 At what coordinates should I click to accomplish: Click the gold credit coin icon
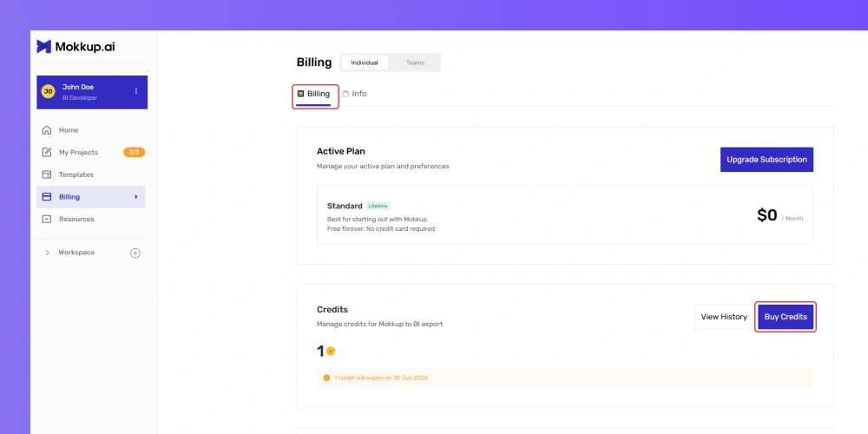click(x=331, y=351)
